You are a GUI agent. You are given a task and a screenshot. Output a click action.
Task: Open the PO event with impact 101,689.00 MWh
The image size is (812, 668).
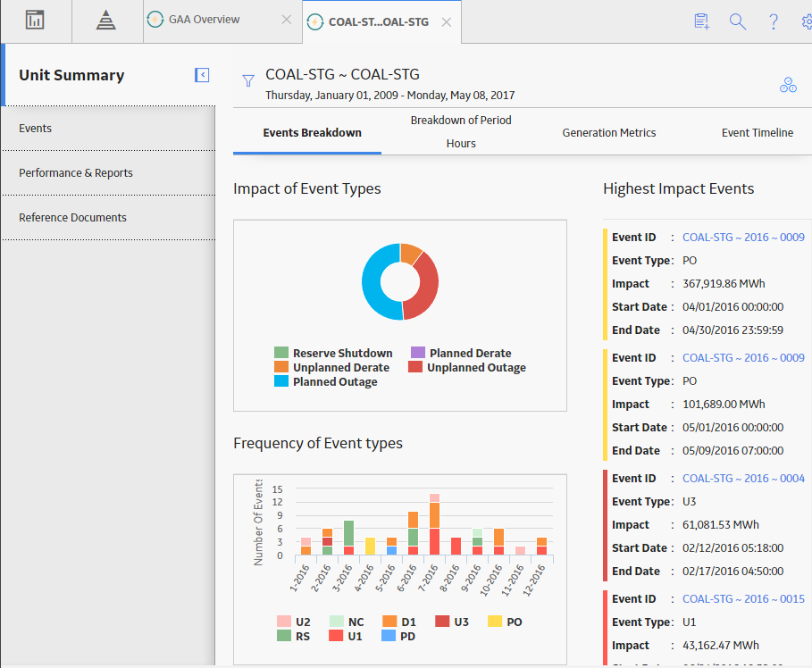point(743,358)
